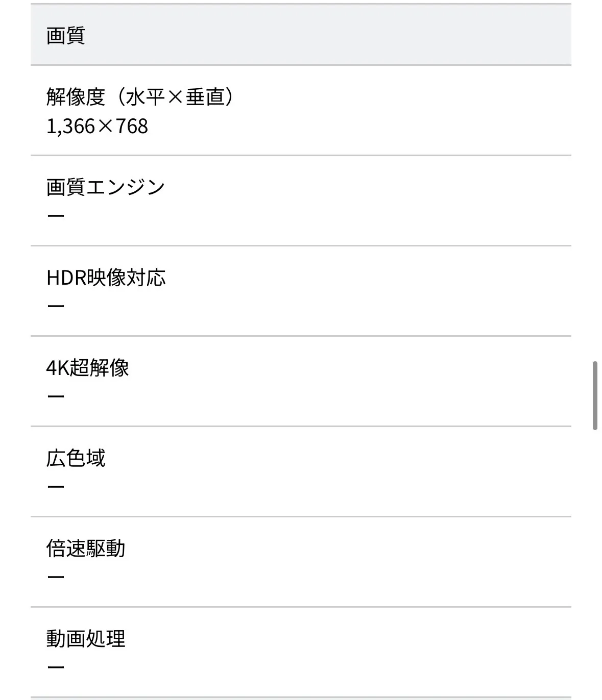
Task: Click the 解像度 word in the resolution label
Action: 76,97
